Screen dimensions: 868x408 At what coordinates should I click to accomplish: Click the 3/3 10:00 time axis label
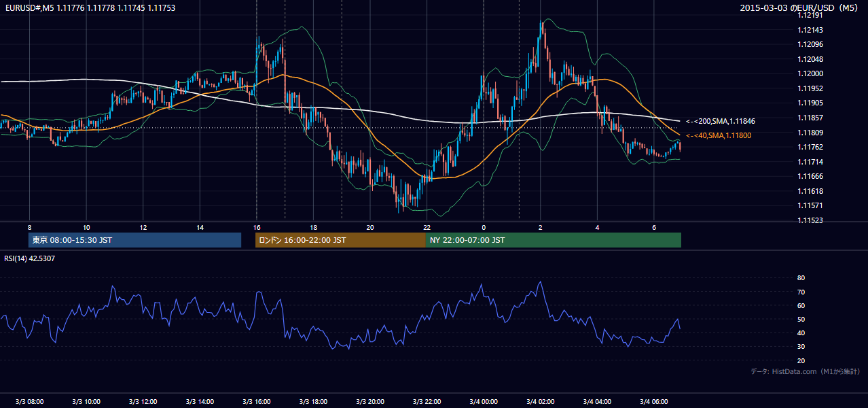tap(86, 401)
